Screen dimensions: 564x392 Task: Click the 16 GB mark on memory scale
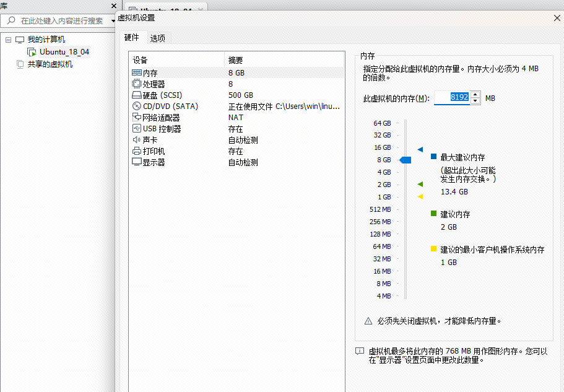383,147
